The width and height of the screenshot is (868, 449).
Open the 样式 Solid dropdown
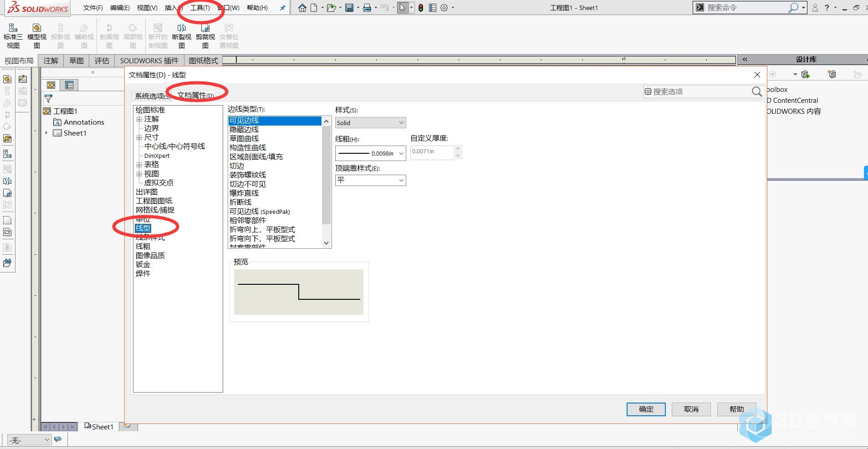370,123
